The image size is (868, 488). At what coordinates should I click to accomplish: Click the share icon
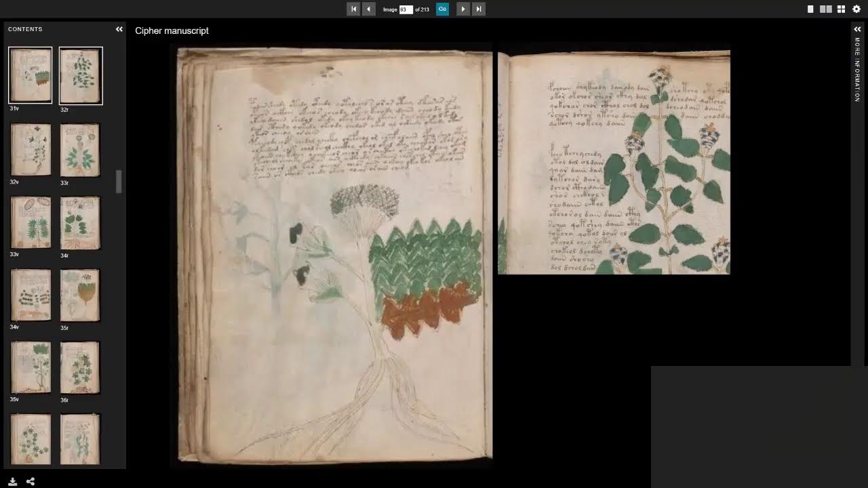tap(31, 481)
